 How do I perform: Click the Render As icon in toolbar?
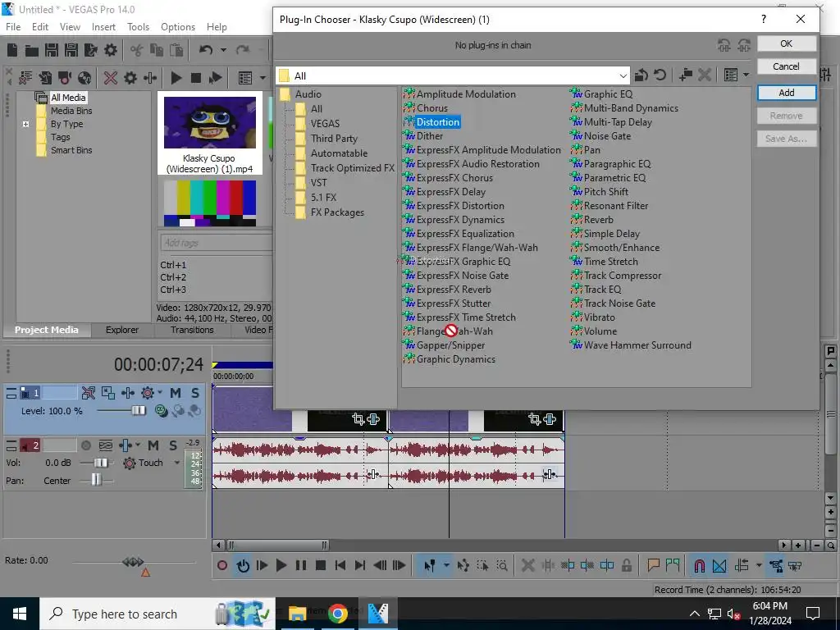pos(91,50)
